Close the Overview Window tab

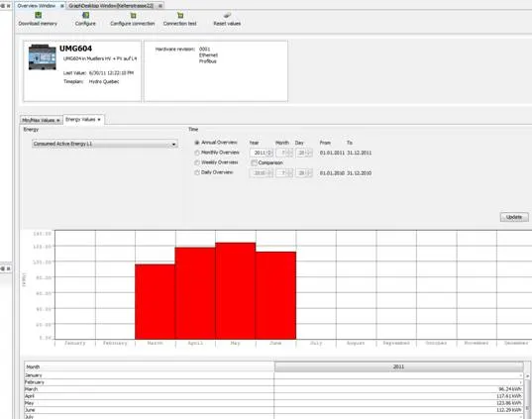tap(62, 6)
